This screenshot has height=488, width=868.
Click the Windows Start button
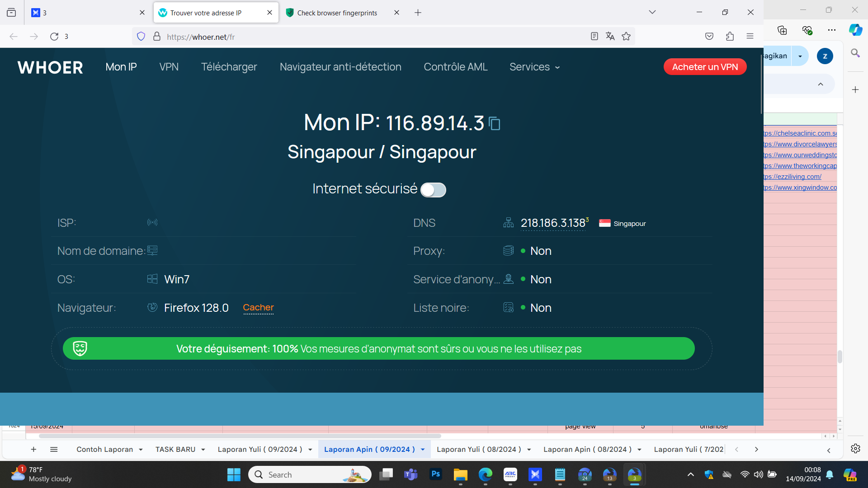(x=234, y=474)
